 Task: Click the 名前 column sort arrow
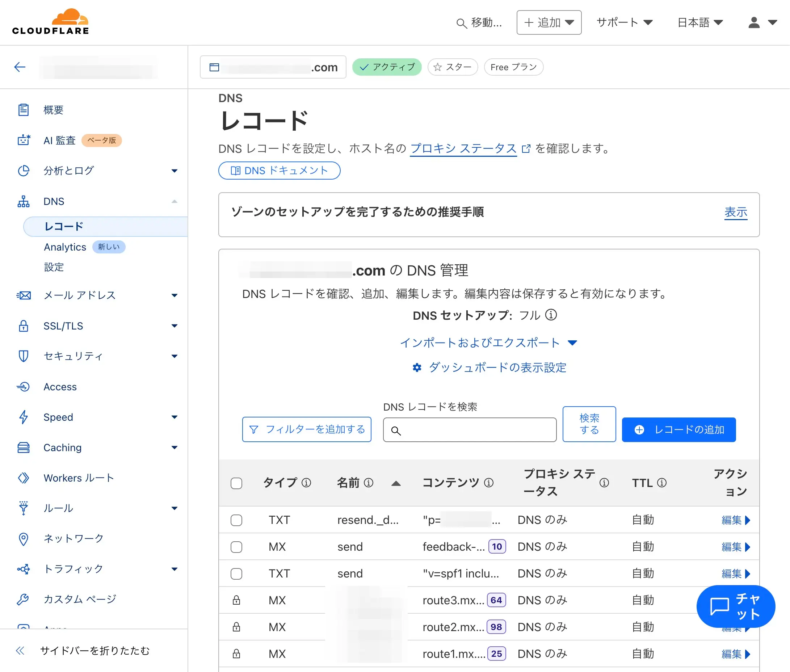click(396, 483)
